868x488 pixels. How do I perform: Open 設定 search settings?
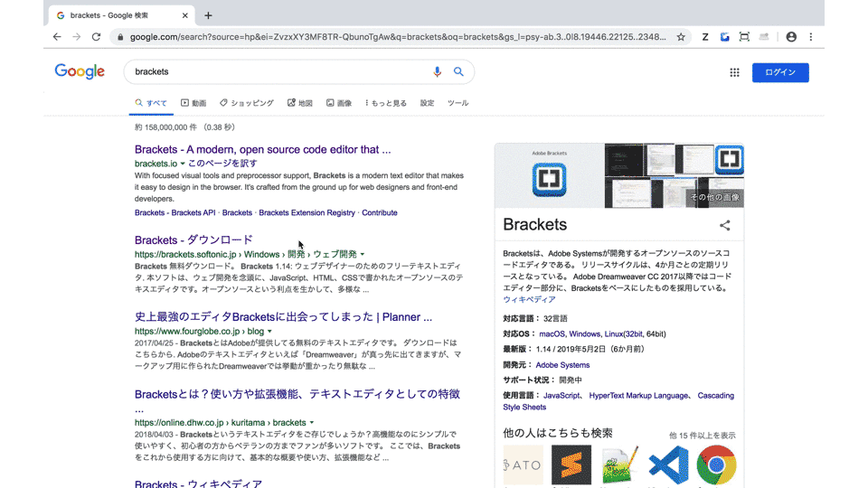pyautogui.click(x=427, y=103)
